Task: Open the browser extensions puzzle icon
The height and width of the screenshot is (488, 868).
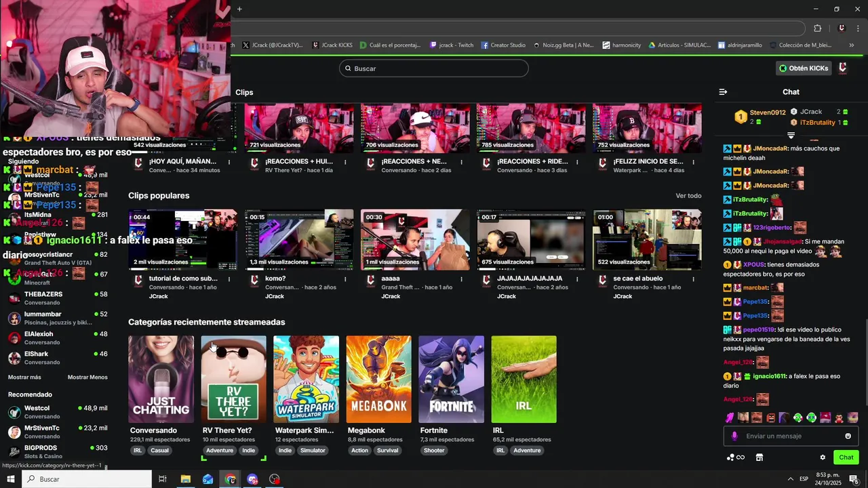Action: 817,28
